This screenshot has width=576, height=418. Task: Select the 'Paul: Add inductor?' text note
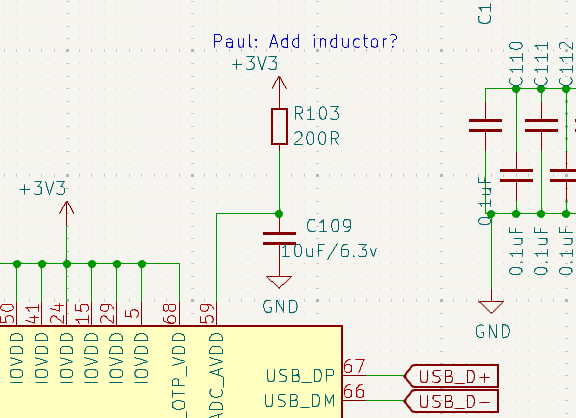[x=305, y=41]
